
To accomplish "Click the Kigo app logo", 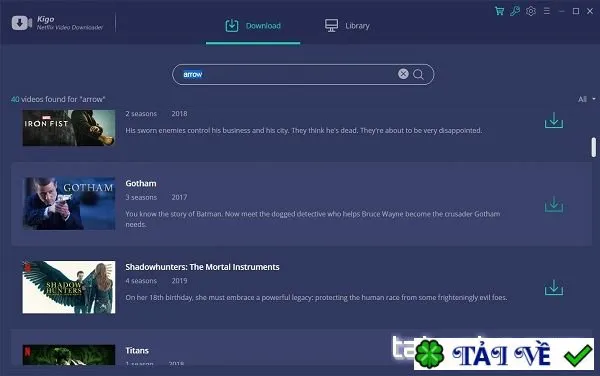I will click(x=22, y=23).
